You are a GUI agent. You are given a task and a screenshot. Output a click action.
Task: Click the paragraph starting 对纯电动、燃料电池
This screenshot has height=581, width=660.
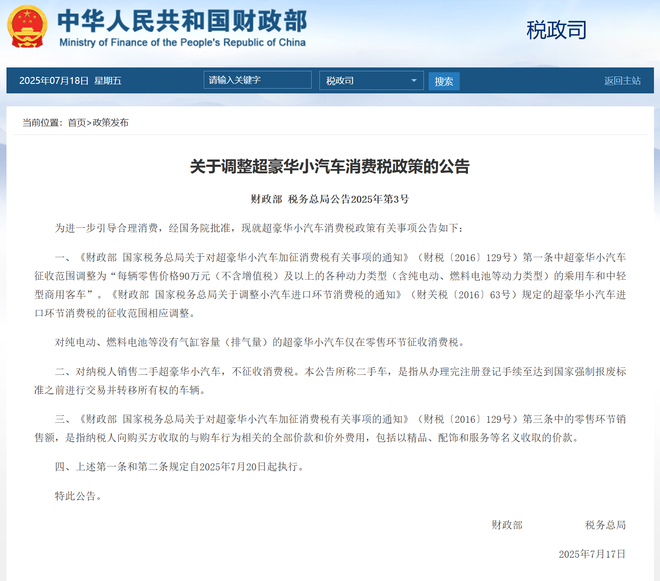point(260,342)
